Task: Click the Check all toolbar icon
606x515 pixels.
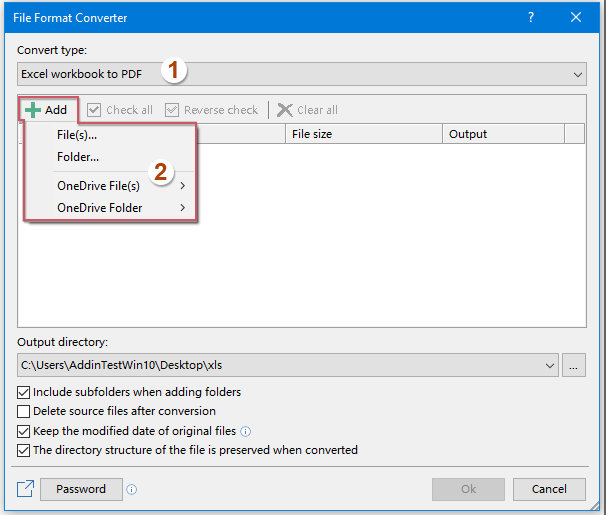Action: click(95, 110)
